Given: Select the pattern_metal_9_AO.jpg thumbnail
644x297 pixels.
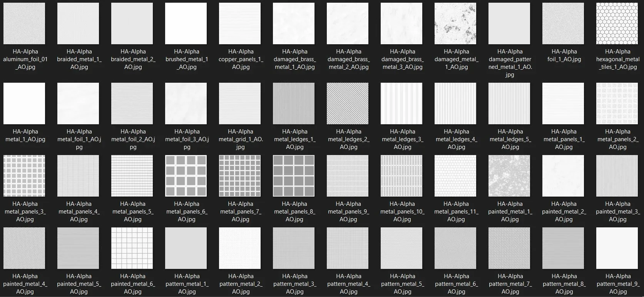Looking at the screenshot, I should coord(617,248).
